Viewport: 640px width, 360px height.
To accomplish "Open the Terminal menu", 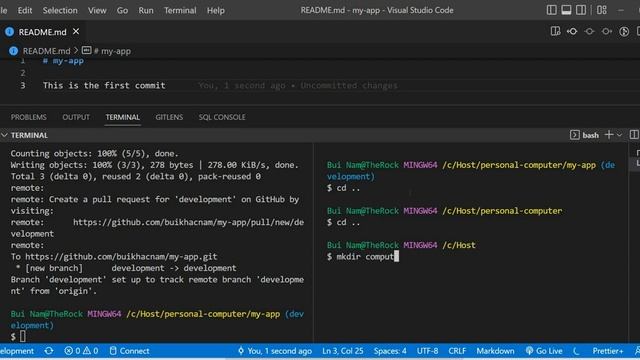I will tap(180, 10).
